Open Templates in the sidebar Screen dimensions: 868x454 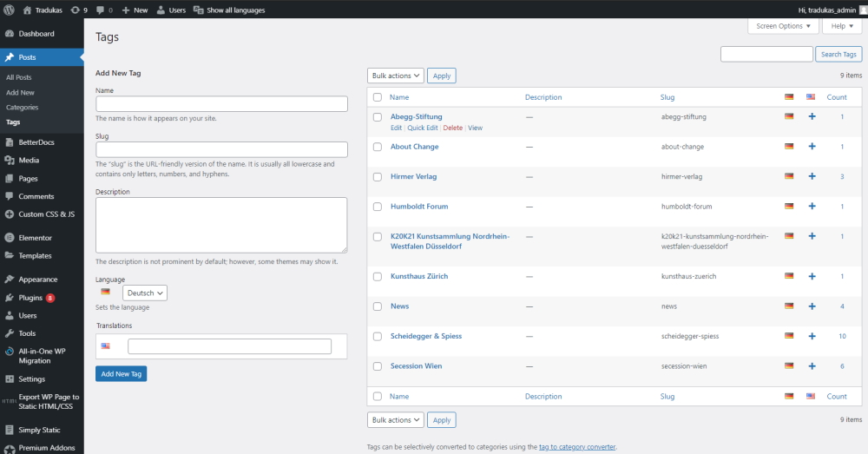pos(35,256)
